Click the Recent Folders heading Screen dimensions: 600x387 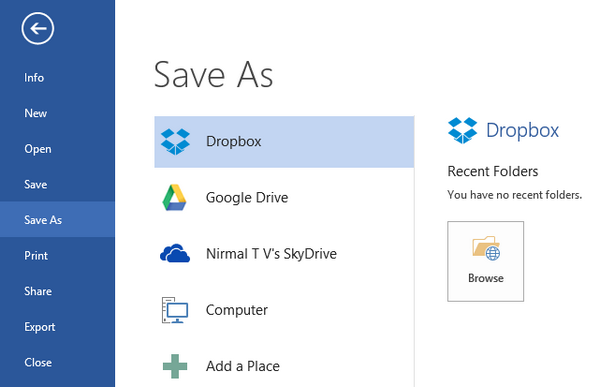click(x=492, y=171)
